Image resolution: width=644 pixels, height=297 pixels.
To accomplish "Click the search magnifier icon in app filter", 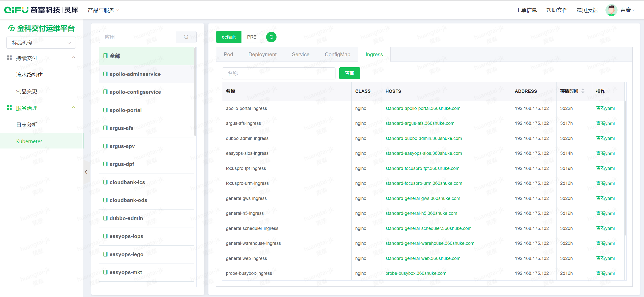I will (186, 37).
